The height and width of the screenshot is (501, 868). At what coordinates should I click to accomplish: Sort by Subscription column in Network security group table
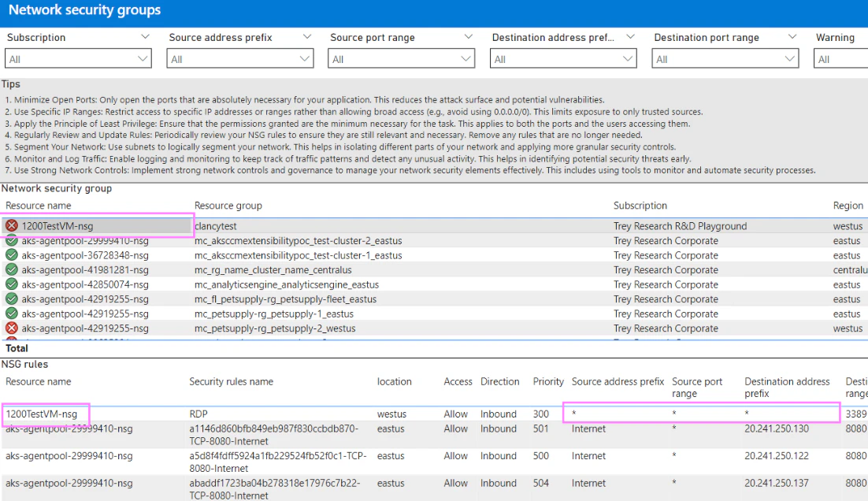640,206
